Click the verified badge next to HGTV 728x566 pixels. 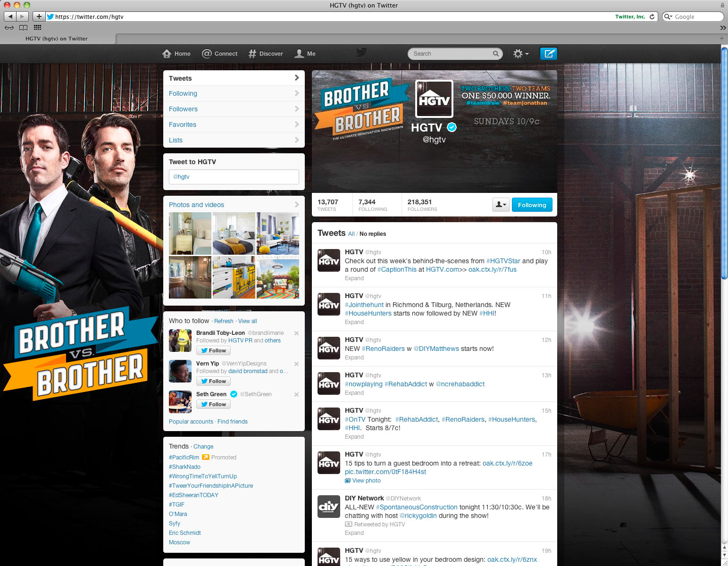(x=452, y=127)
